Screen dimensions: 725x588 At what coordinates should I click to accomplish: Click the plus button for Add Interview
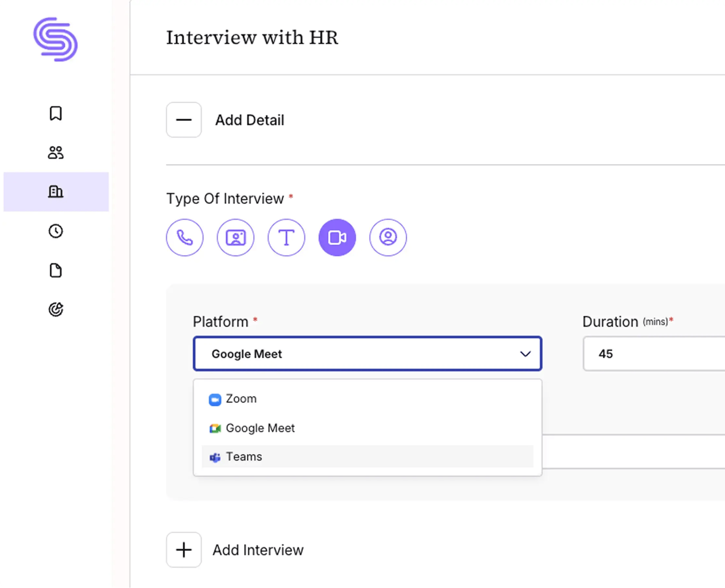click(184, 550)
